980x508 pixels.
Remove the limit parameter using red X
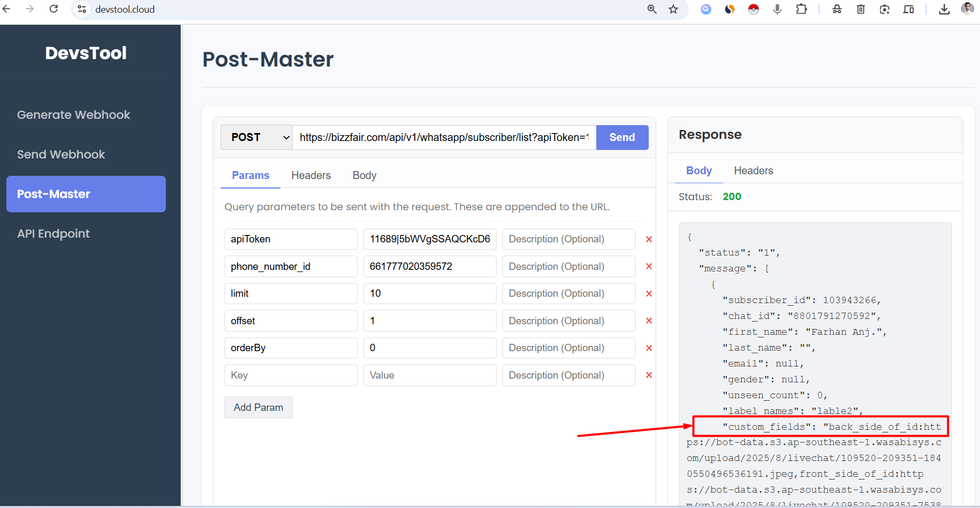tap(649, 294)
